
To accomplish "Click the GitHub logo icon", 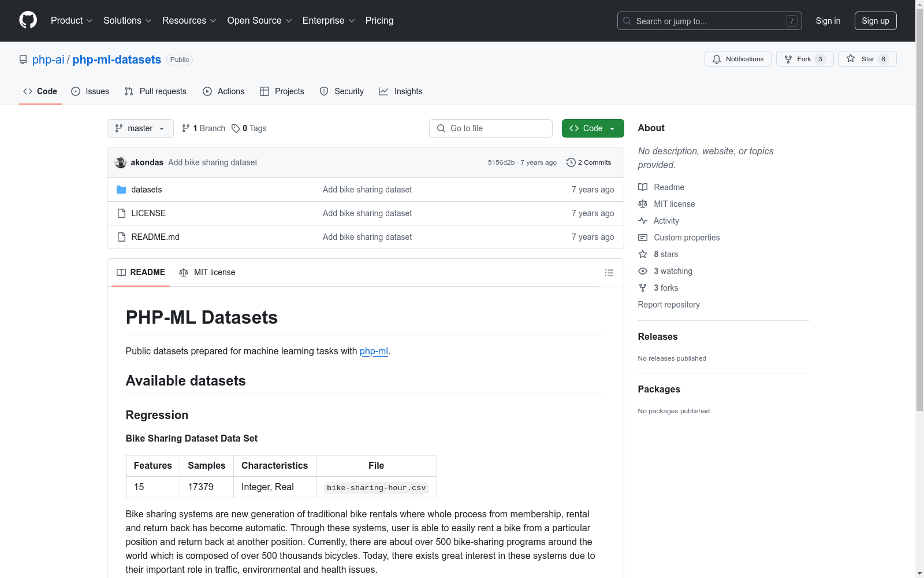I will tap(28, 20).
